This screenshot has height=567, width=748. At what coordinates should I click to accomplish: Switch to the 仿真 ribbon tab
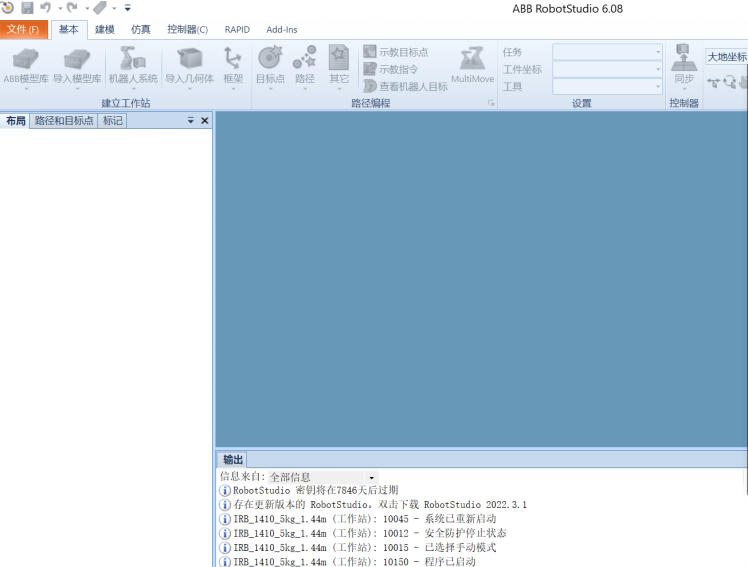tap(141, 30)
